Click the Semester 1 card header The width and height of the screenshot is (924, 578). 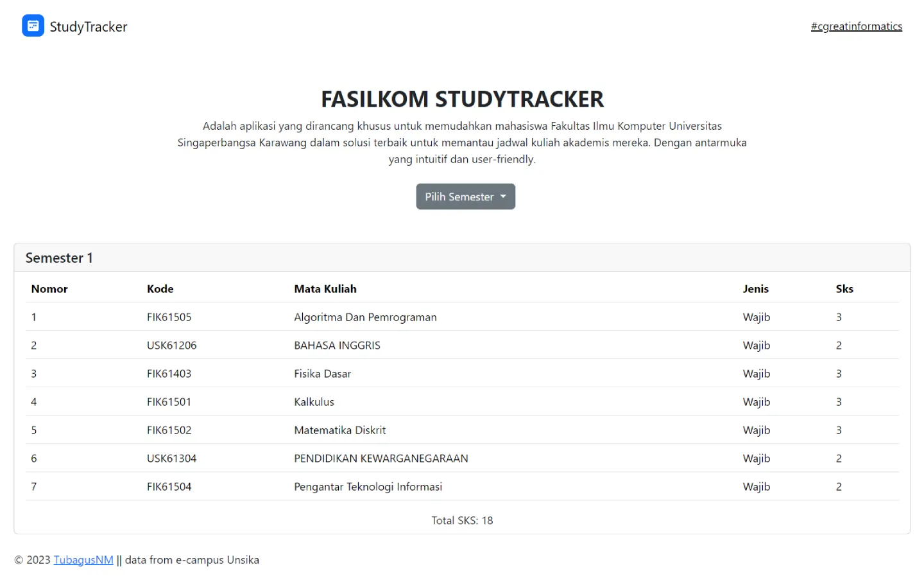point(462,258)
